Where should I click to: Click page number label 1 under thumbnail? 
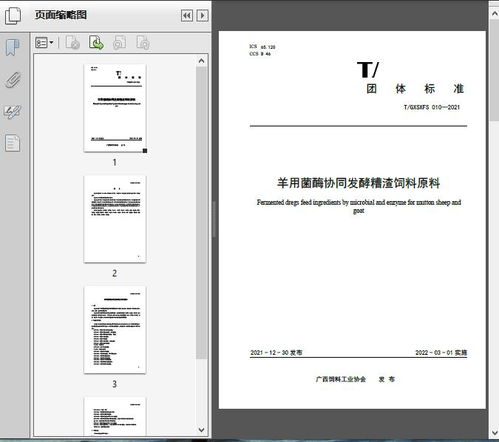pyautogui.click(x=115, y=162)
